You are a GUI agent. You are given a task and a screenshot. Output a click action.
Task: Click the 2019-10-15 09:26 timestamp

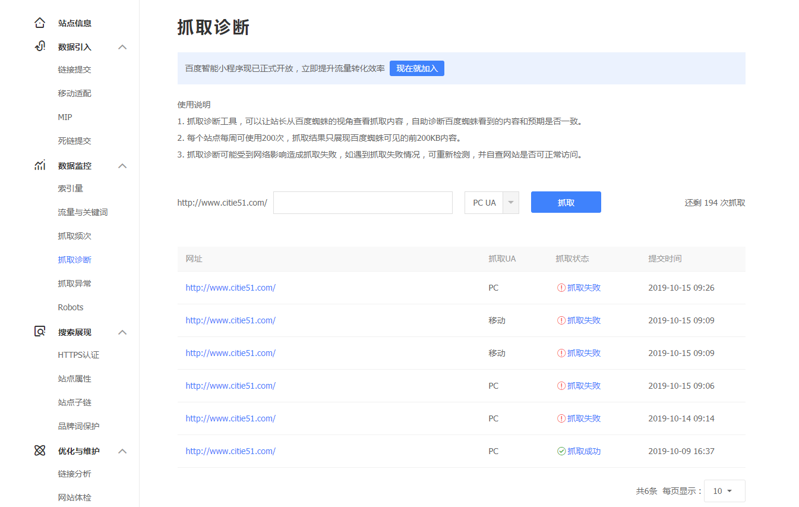(x=681, y=288)
